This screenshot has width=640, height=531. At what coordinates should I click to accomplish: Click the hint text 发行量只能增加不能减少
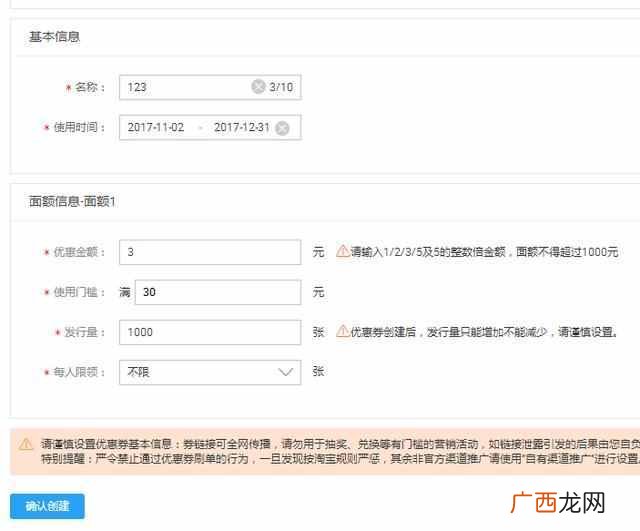(x=486, y=332)
